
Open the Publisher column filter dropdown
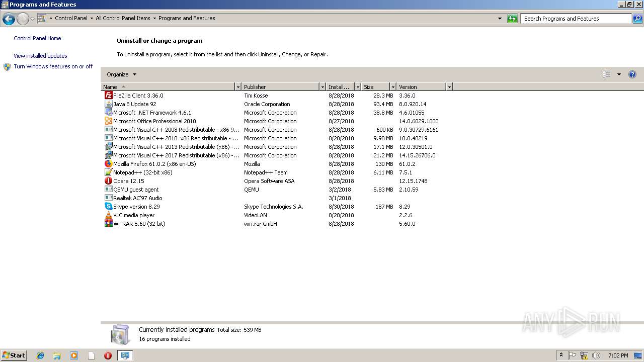(x=323, y=87)
